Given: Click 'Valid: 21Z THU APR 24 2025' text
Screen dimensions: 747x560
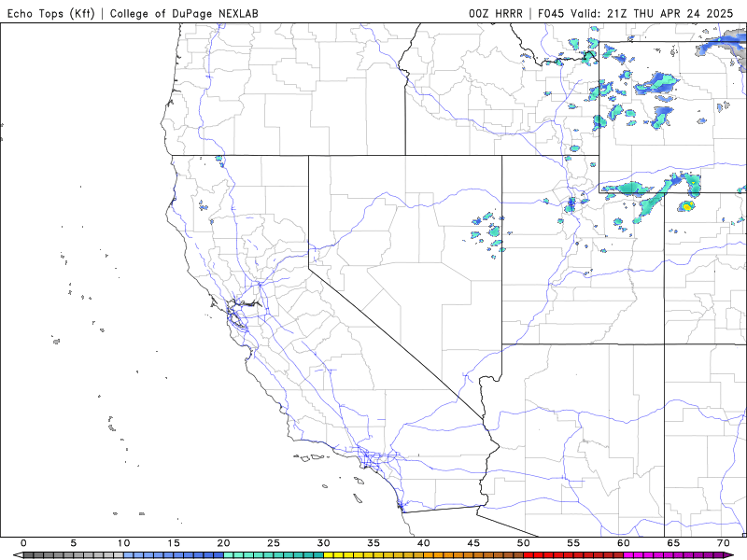Looking at the screenshot, I should pos(652,13).
